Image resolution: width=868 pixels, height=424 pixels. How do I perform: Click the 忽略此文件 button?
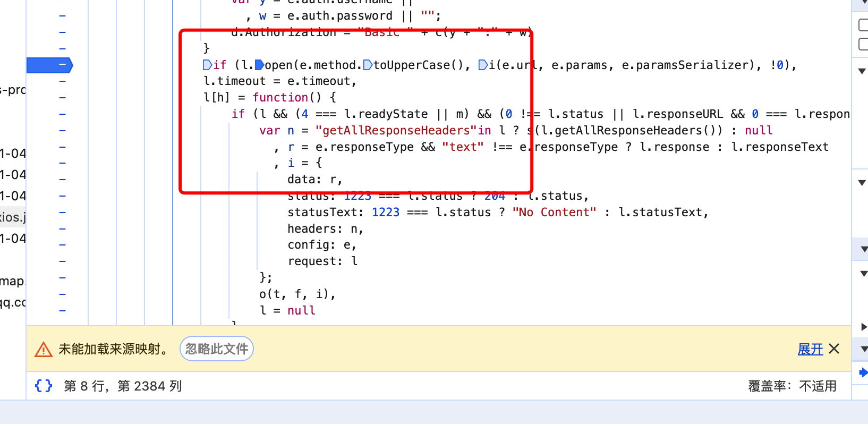tap(217, 349)
